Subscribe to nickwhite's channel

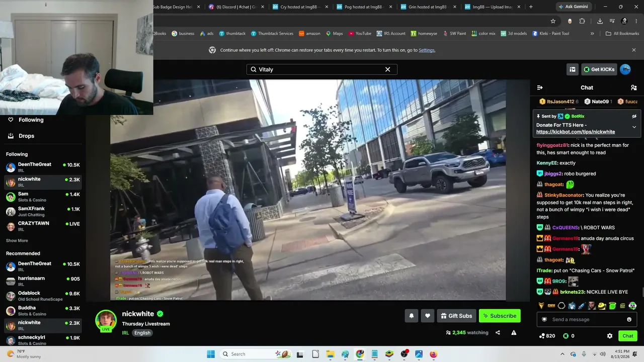[500, 316]
